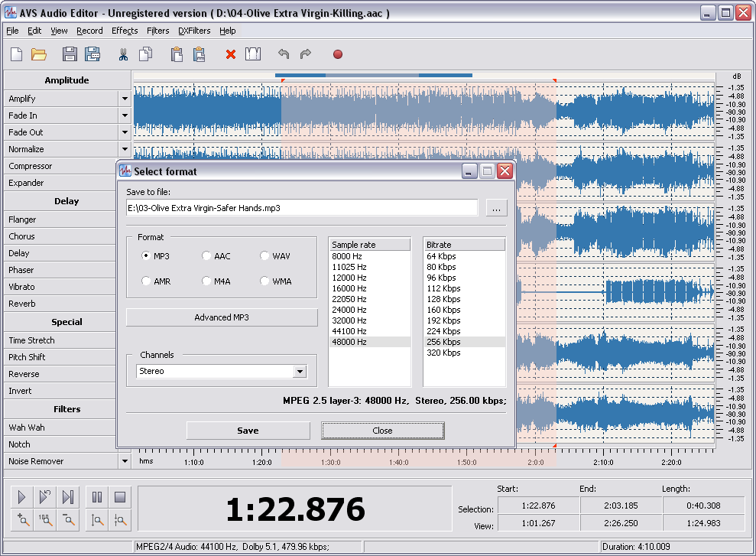The width and height of the screenshot is (756, 556).
Task: Select 44100 Hz sample rate
Action: tap(349, 331)
